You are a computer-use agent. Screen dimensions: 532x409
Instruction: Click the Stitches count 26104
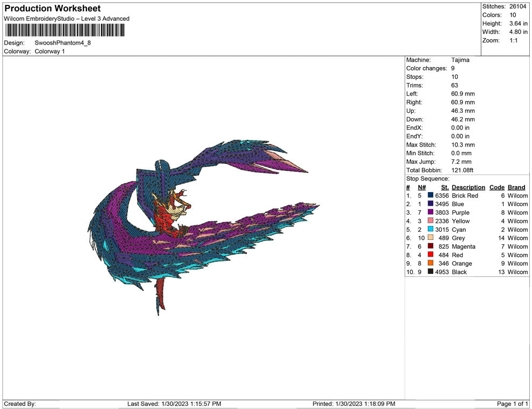[519, 6]
